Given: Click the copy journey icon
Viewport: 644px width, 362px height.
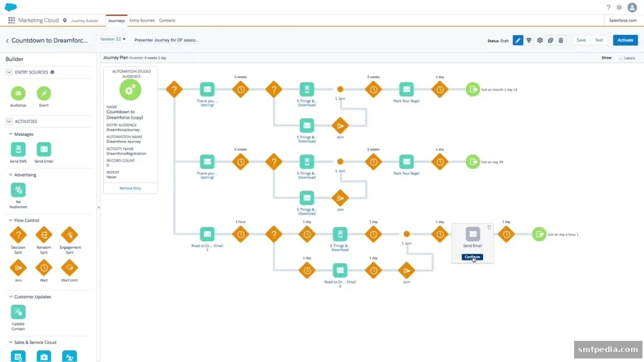Looking at the screenshot, I should click(x=550, y=40).
